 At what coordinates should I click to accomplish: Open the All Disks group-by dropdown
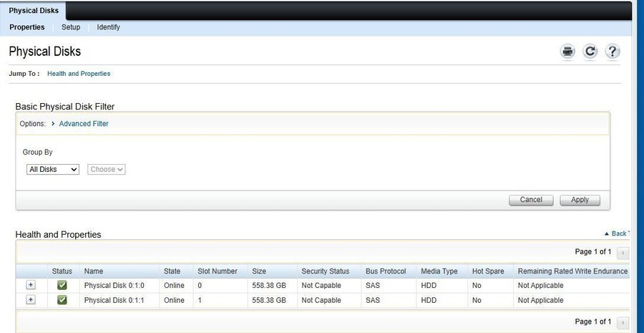coord(53,170)
